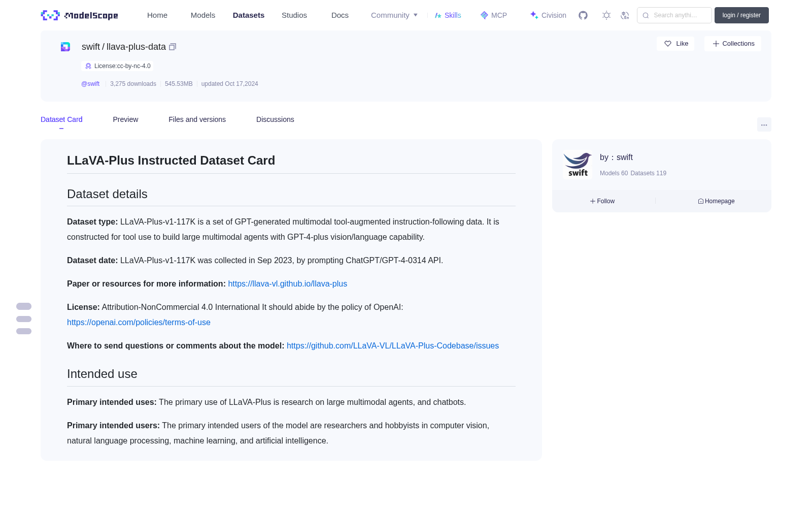Copy the dataset name with copy icon

pos(173,47)
